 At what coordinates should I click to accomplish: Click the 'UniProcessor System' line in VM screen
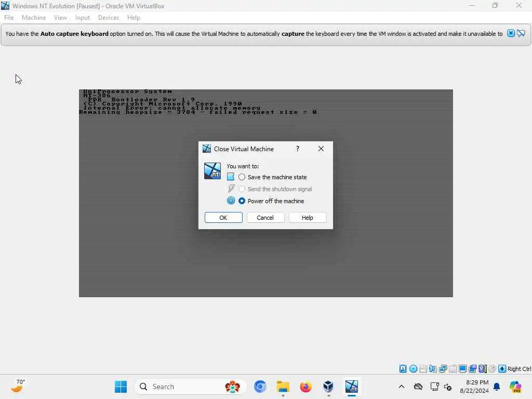pyautogui.click(x=128, y=91)
